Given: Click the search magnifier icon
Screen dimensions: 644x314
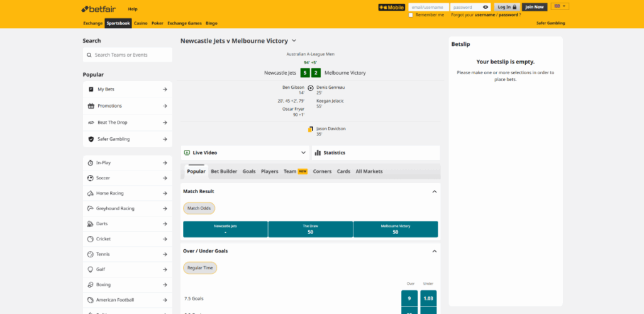Looking at the screenshot, I should [89, 55].
